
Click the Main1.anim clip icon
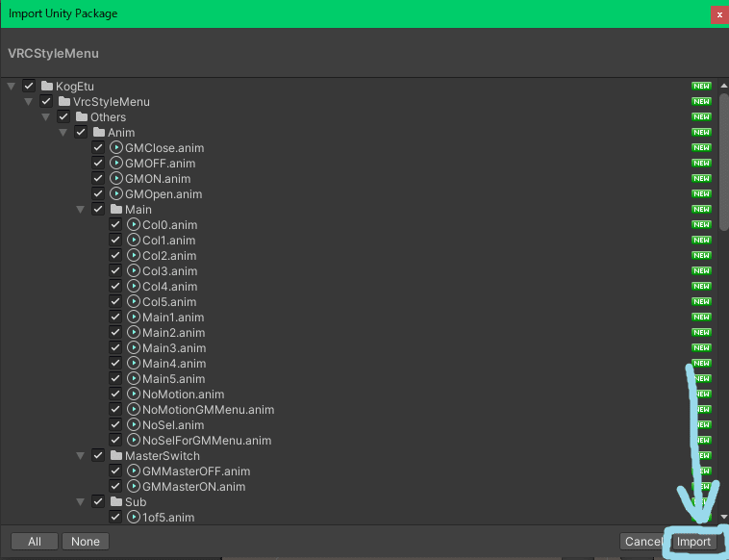[x=134, y=317]
